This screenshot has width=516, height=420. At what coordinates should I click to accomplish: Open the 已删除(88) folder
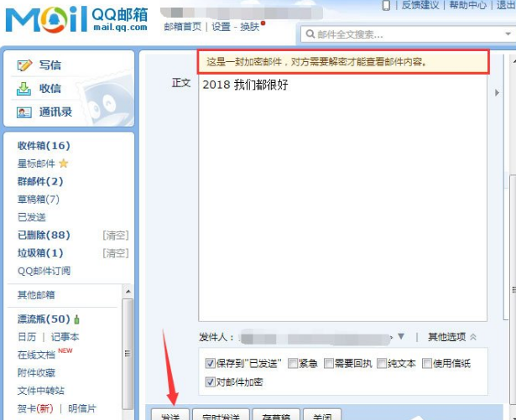pyautogui.click(x=44, y=236)
